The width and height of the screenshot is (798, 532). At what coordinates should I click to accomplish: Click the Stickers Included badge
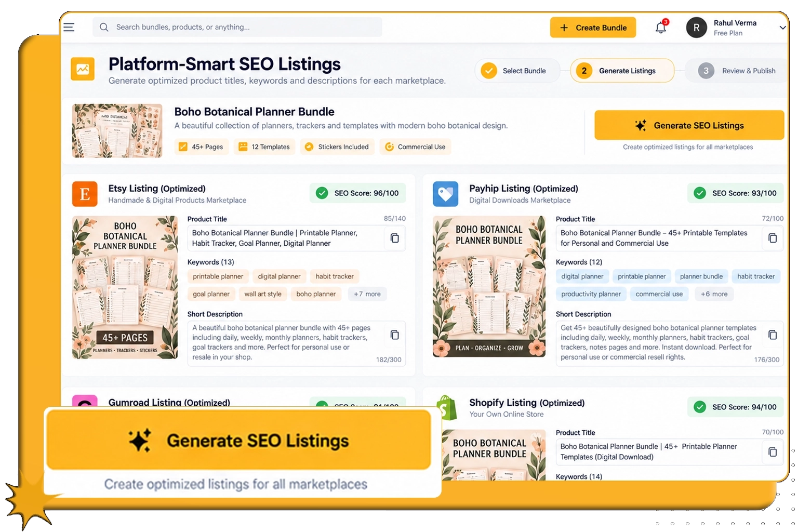(x=337, y=147)
